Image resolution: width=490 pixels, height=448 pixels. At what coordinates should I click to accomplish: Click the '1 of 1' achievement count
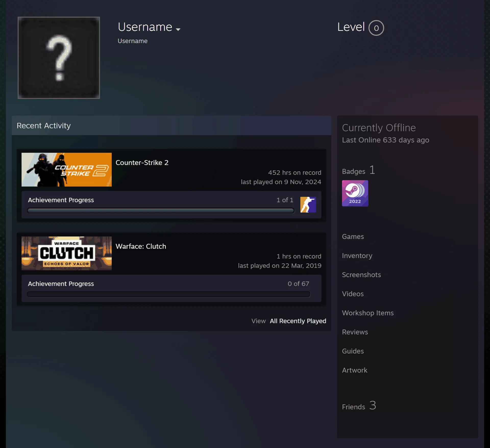[285, 200]
